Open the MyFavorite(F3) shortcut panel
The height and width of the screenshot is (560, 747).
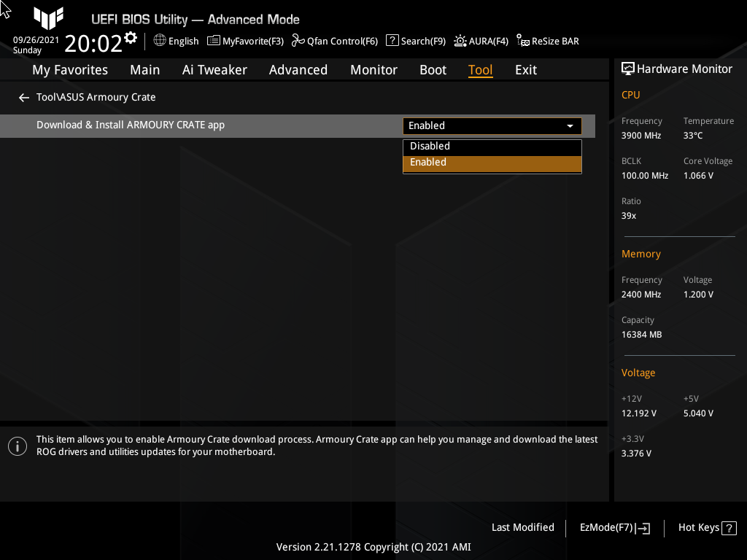(245, 41)
